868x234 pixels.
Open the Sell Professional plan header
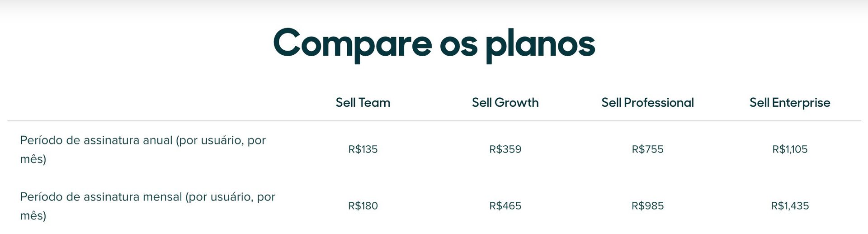tap(647, 103)
